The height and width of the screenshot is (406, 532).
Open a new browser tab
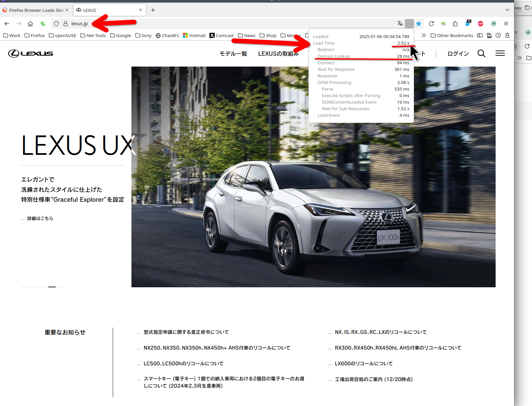[153, 10]
